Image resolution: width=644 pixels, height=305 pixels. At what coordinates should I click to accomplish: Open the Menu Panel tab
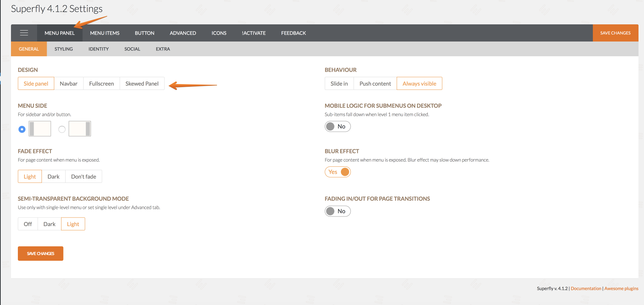[60, 33]
